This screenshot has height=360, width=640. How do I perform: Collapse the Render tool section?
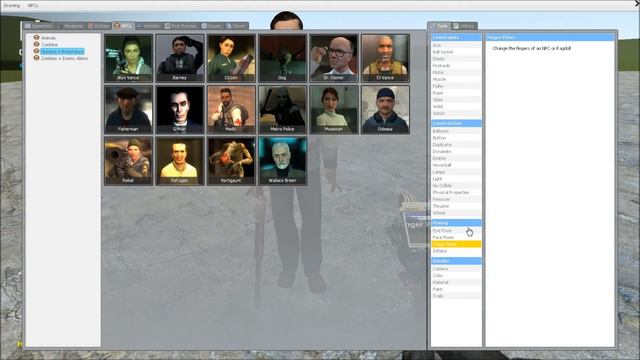point(456,260)
